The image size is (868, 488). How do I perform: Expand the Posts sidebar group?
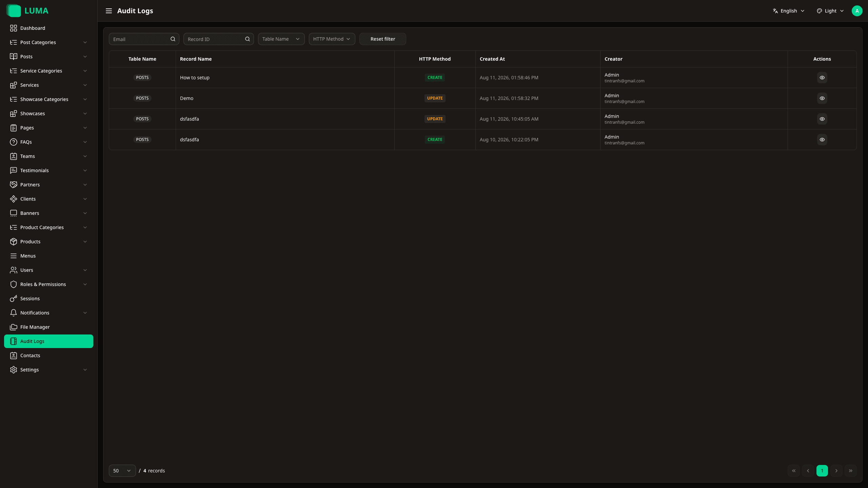pyautogui.click(x=48, y=57)
